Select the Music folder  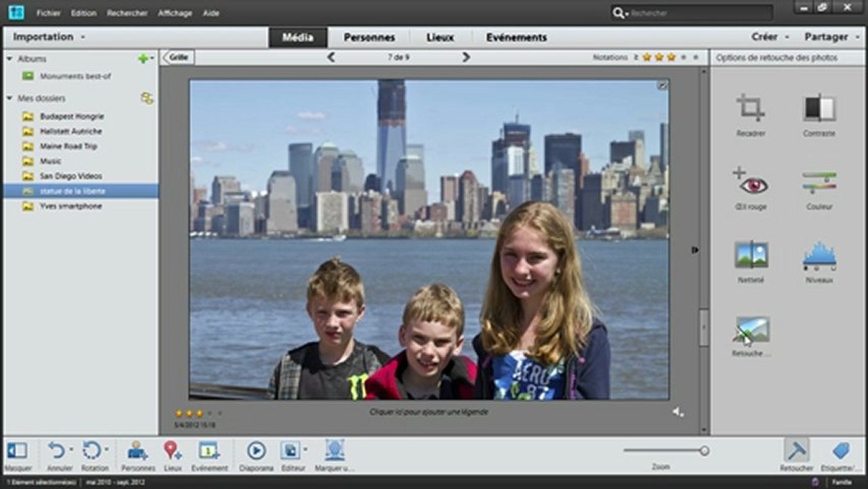(x=50, y=161)
